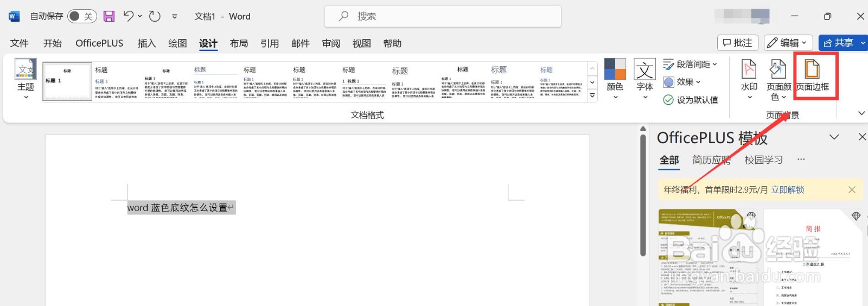This screenshot has width=868, height=306.
Task: Select the first document format style thumbnail
Action: point(67,82)
